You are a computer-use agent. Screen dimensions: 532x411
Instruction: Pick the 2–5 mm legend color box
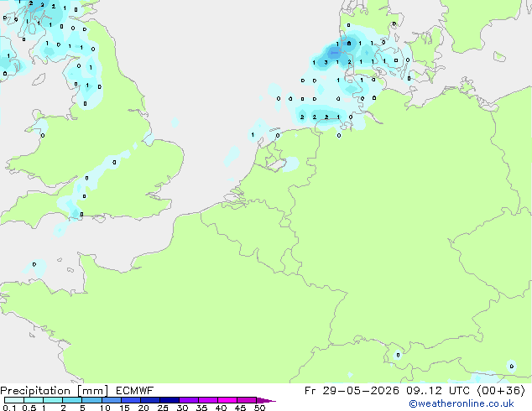click(72, 400)
